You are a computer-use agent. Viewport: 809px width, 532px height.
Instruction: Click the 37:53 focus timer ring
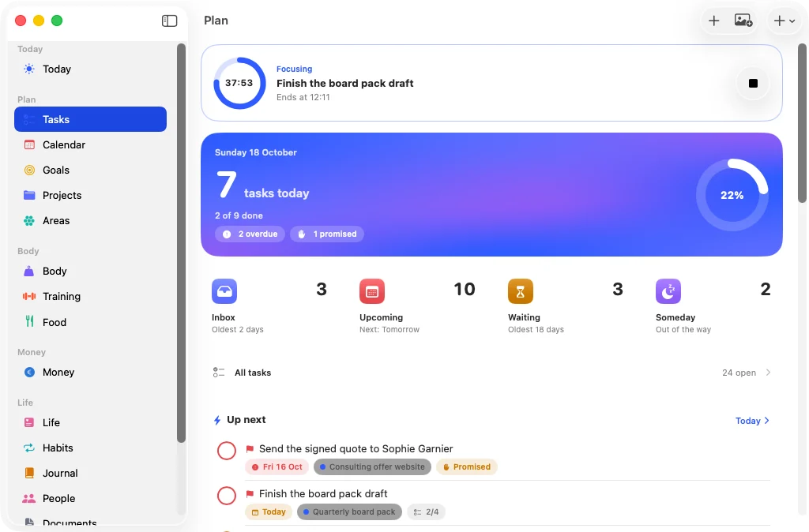(239, 83)
